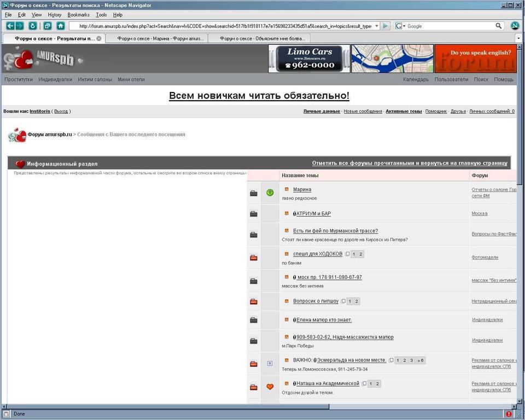The width and height of the screenshot is (525, 420).
Task: Click the magnifier icon in Google search box
Action: [498, 26]
